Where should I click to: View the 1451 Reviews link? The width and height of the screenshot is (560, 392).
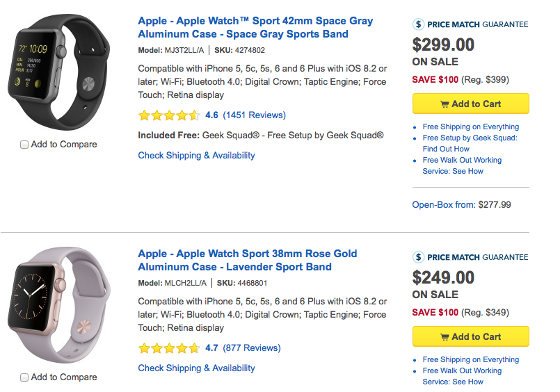click(x=254, y=115)
